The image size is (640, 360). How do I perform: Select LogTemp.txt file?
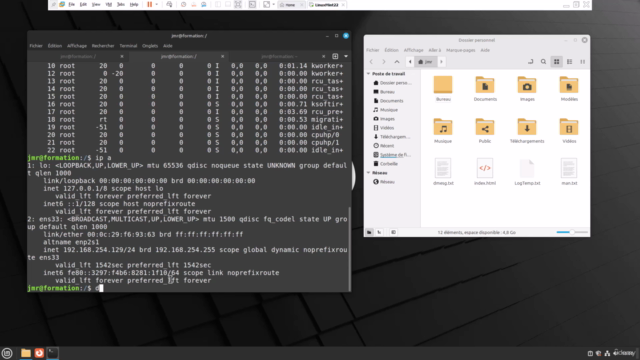click(x=527, y=172)
